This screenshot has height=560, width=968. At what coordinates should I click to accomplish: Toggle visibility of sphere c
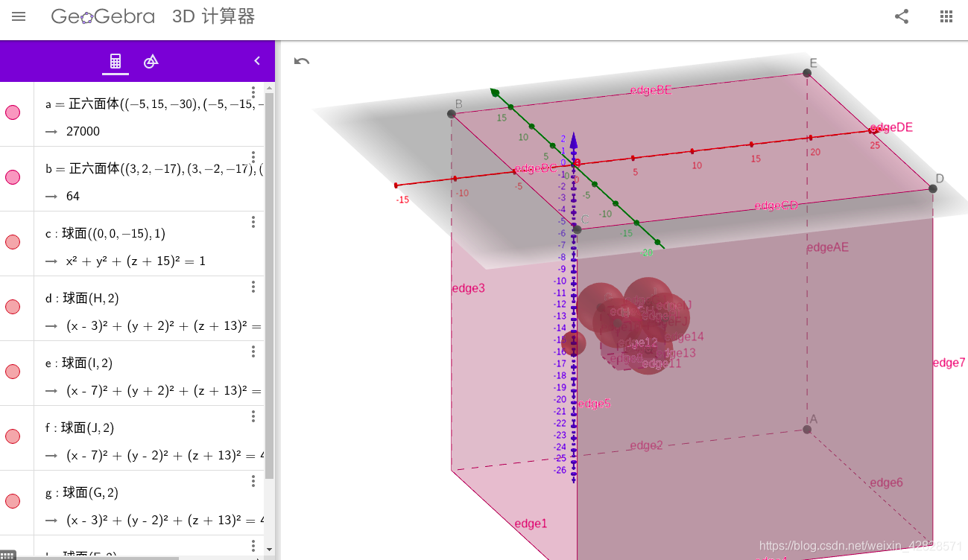pyautogui.click(x=13, y=242)
